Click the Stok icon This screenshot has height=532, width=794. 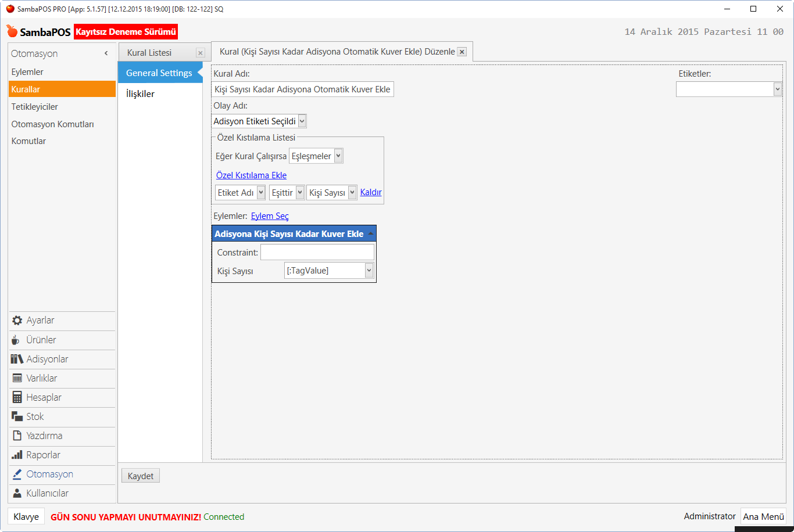point(17,416)
